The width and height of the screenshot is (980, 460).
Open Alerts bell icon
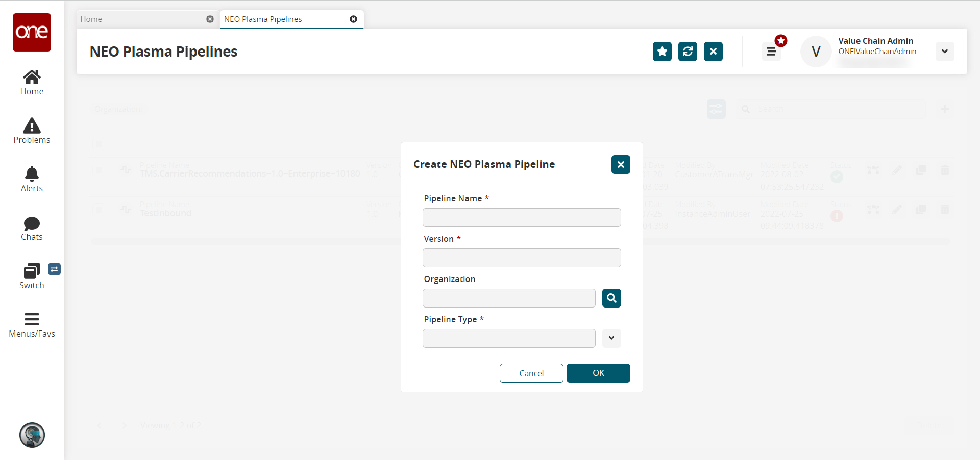point(32,174)
